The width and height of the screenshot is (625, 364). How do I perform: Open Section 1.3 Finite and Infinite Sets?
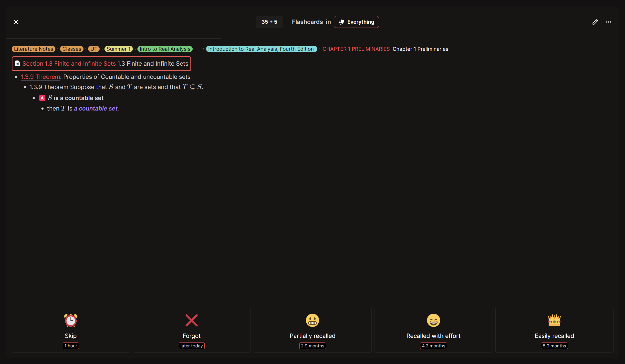(x=69, y=64)
